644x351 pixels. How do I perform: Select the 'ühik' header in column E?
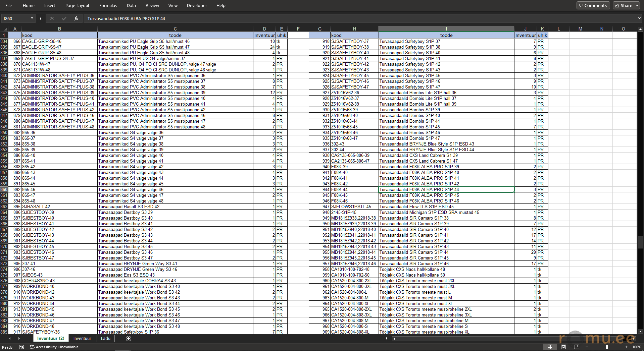tap(282, 35)
